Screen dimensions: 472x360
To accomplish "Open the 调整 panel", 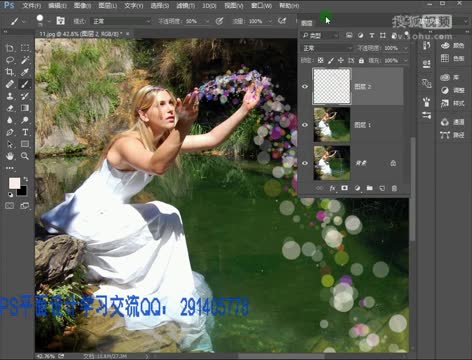I will coord(452,90).
